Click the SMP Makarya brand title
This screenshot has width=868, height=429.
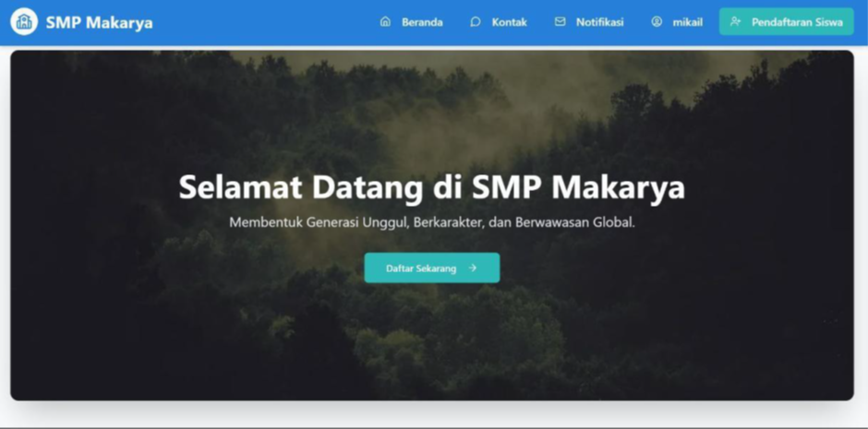[x=99, y=23]
